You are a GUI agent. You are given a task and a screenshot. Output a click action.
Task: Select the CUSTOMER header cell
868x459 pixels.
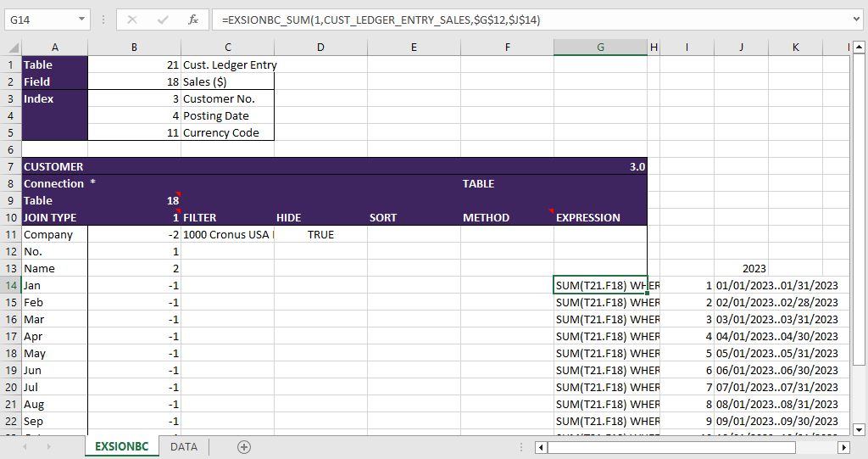[x=55, y=167]
